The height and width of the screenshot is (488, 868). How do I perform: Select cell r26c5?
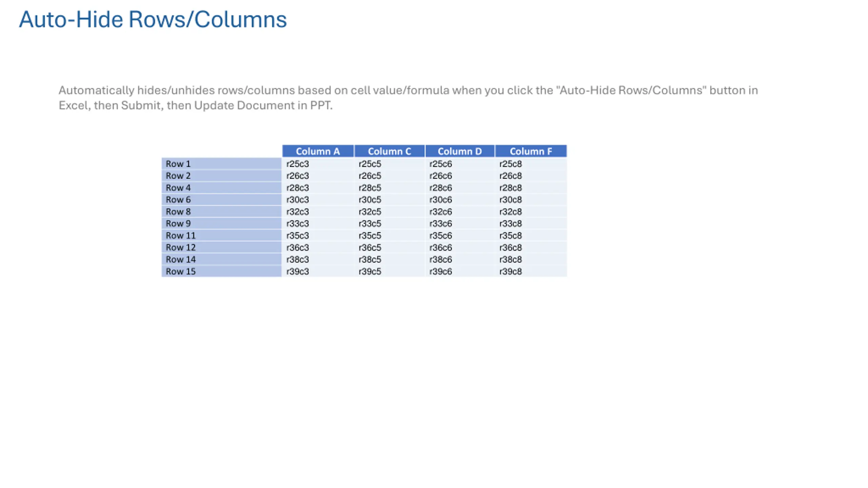pos(390,176)
